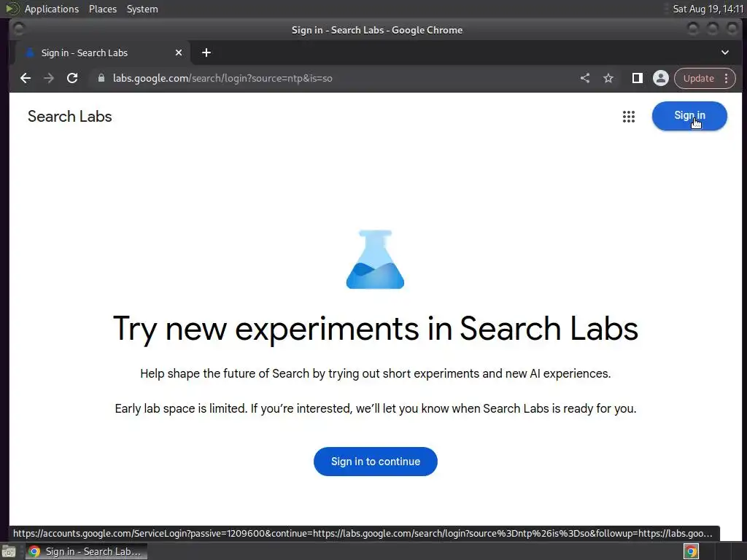The height and width of the screenshot is (560, 747).
Task: Click the Sign in button at top right
Action: point(689,116)
